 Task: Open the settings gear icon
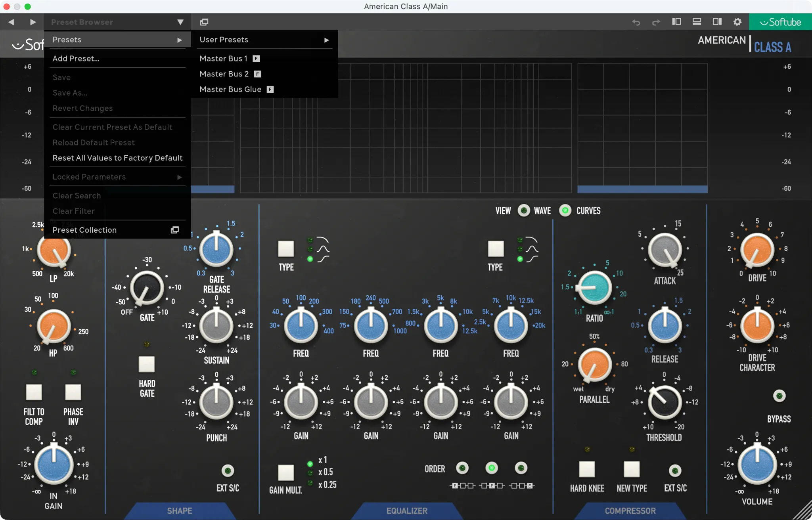737,22
